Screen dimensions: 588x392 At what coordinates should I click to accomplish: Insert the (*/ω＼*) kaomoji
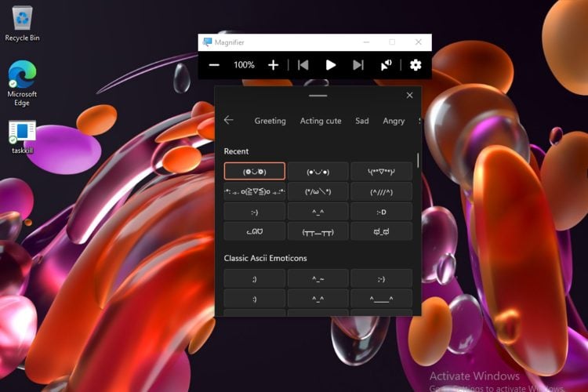coord(318,191)
